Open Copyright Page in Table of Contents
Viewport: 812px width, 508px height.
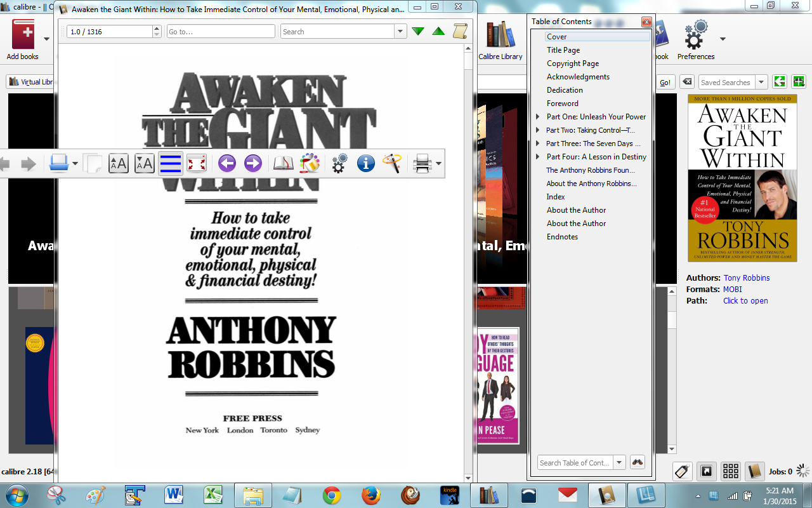point(573,63)
